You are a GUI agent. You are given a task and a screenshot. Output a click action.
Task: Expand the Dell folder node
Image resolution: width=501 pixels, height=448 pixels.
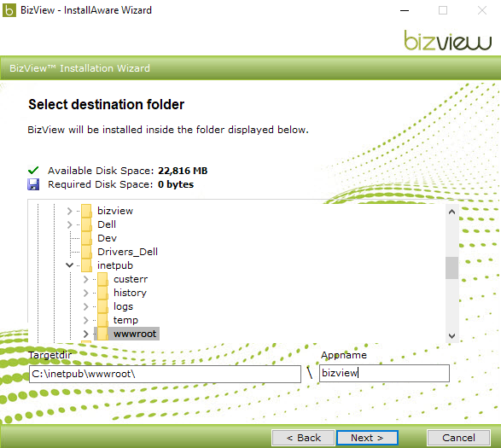(70, 224)
